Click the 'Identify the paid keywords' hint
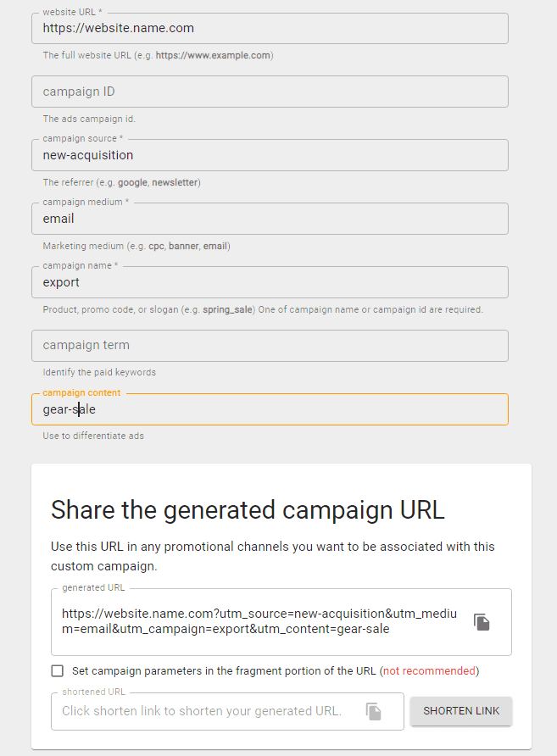 click(x=99, y=372)
